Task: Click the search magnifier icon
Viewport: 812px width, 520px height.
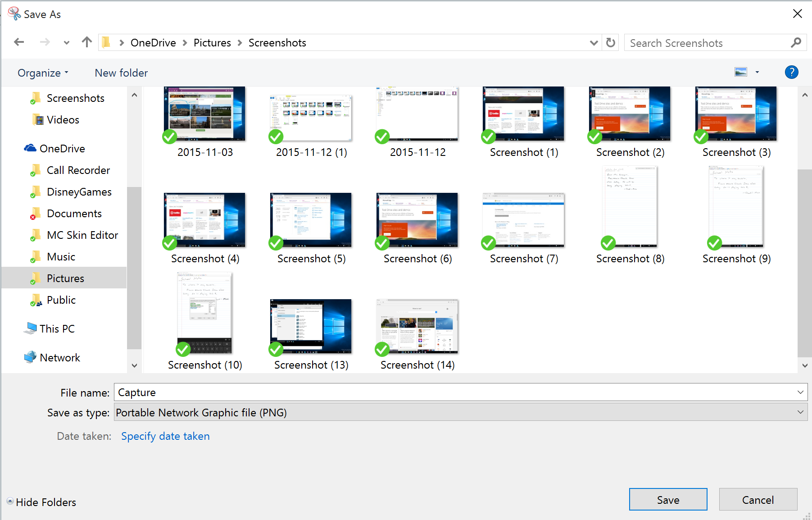Action: coord(796,42)
